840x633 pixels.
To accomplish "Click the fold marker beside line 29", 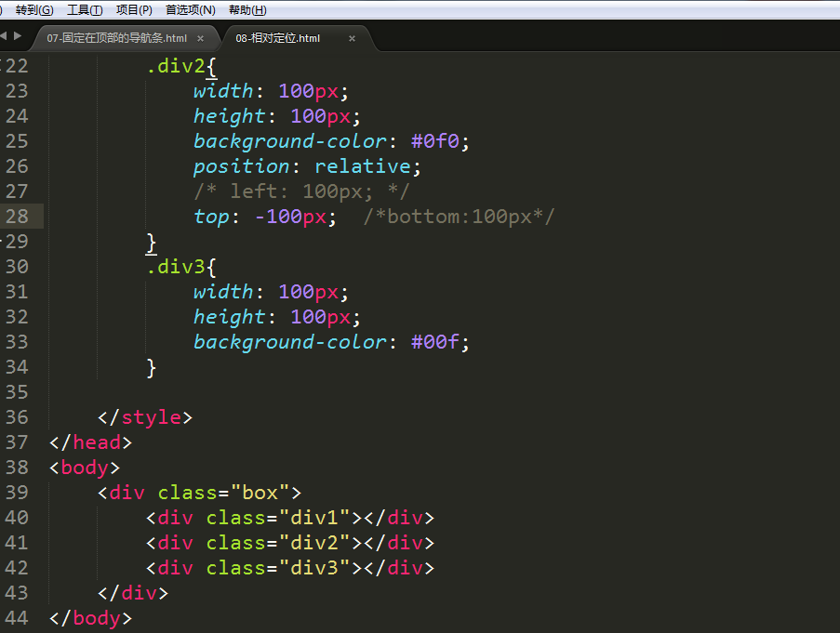I will pyautogui.click(x=2, y=242).
